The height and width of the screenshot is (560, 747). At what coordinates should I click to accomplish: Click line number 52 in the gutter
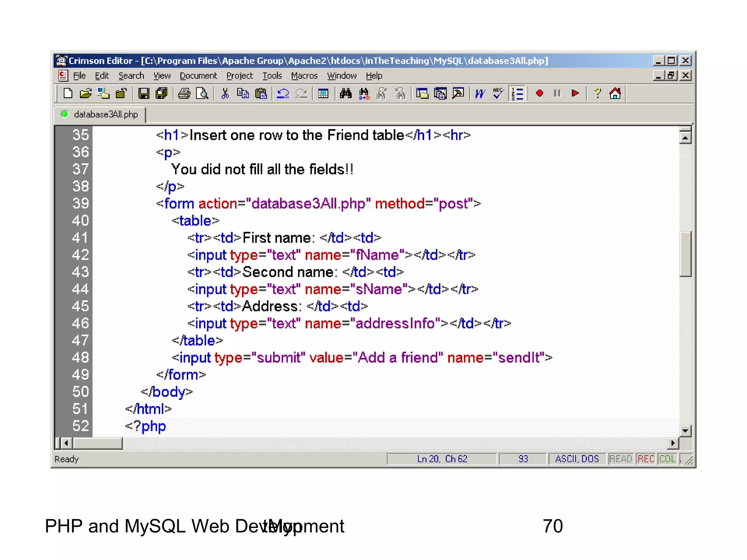(81, 426)
